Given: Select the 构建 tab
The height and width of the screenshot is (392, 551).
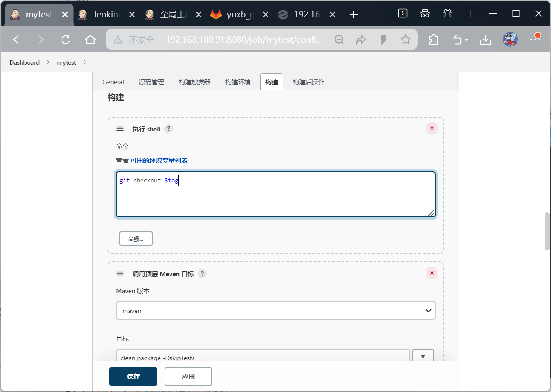Looking at the screenshot, I should pos(272,82).
